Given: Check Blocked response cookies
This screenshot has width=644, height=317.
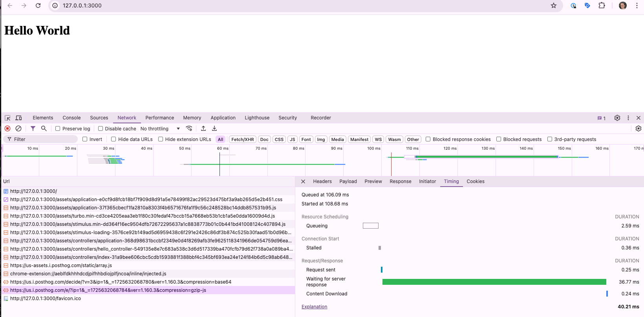Looking at the screenshot, I should point(428,139).
